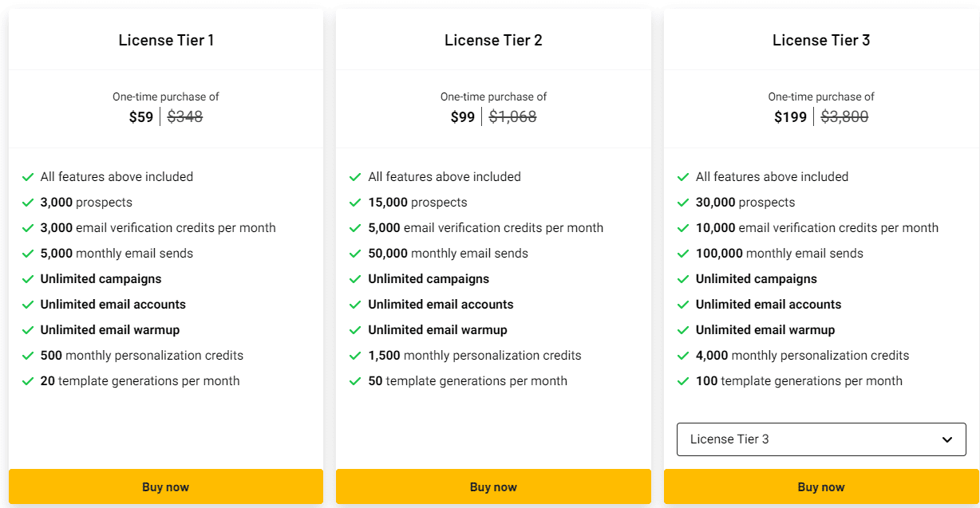Click check icon next to 5,000 monthly email sends
The width and height of the screenshot is (980, 508).
(x=28, y=254)
